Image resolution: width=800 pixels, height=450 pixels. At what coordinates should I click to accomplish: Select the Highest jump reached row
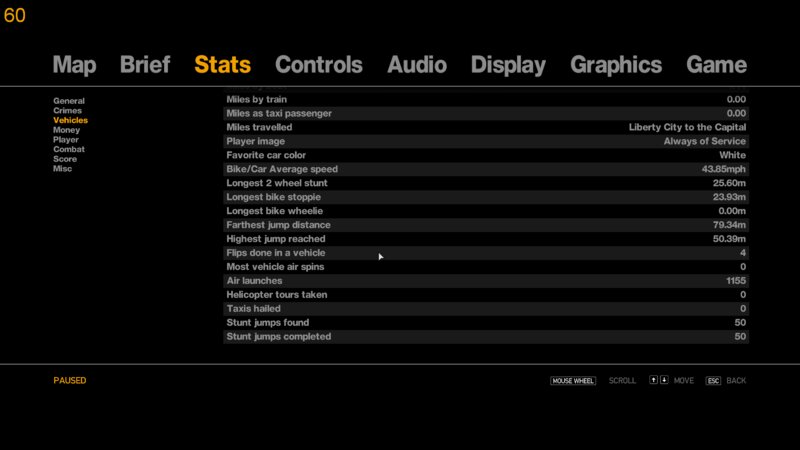pyautogui.click(x=486, y=239)
